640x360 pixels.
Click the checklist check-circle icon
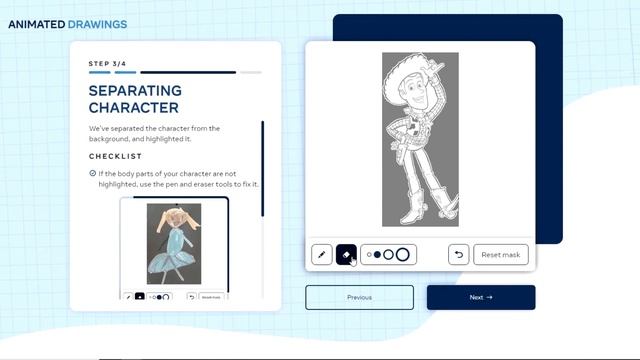point(93,173)
